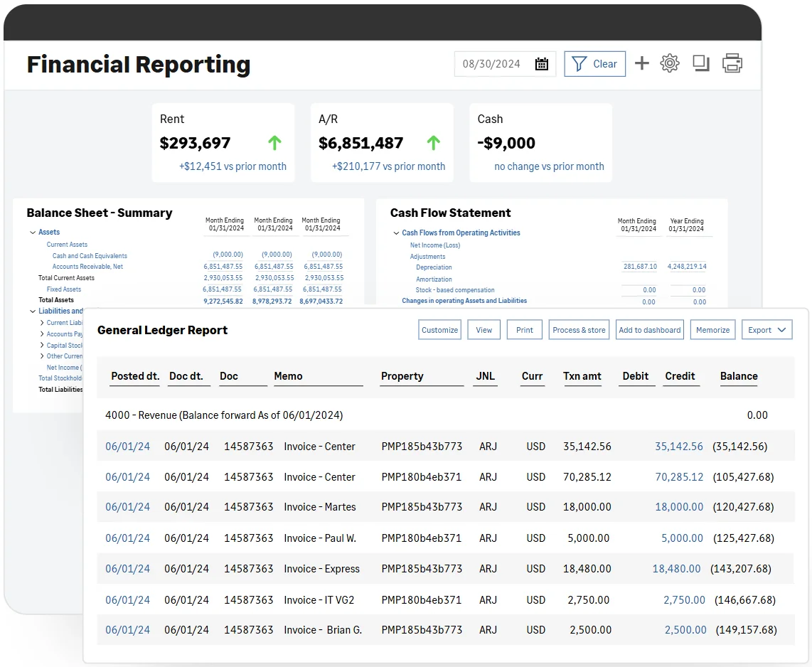The width and height of the screenshot is (812, 667).
Task: Click the Customize button
Action: pos(439,330)
